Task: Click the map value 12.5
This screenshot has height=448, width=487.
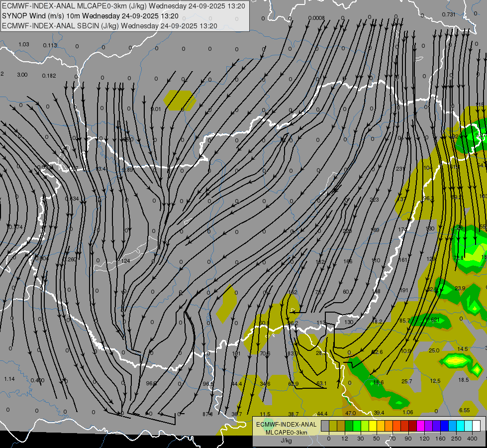Action: [435, 381]
